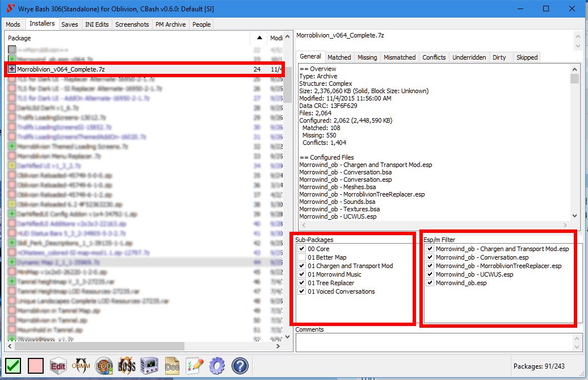Click the overview pane scroll-down arrow
Image resolution: width=588 pixels, height=380 pixels.
pos(574,215)
